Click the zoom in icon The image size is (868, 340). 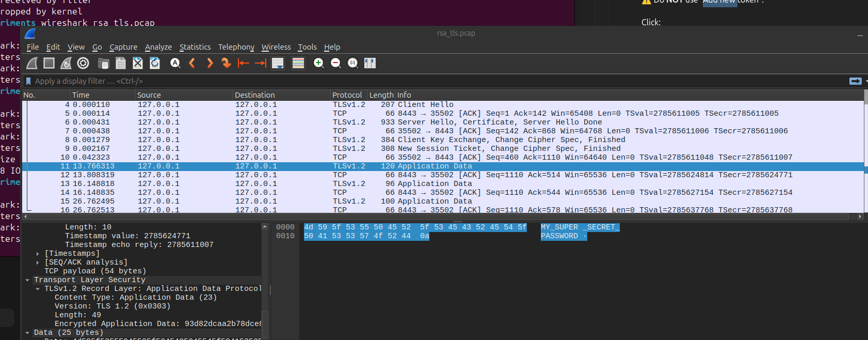pos(319,63)
